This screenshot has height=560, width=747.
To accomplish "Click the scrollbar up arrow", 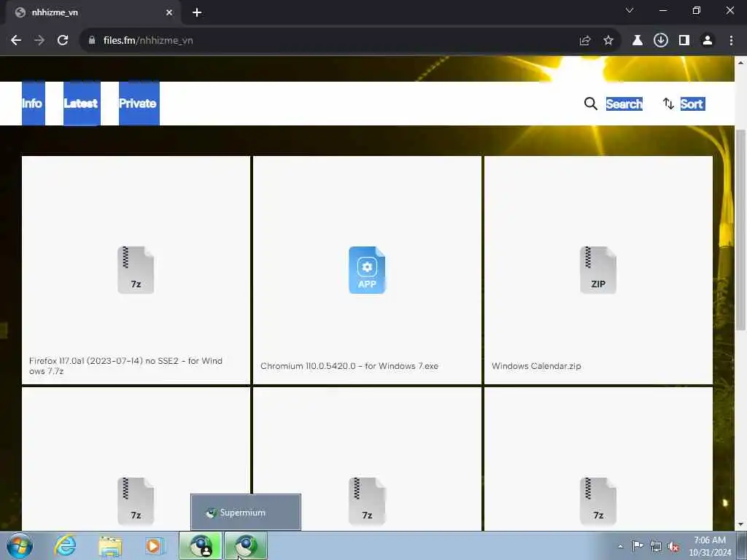I will point(741,62).
